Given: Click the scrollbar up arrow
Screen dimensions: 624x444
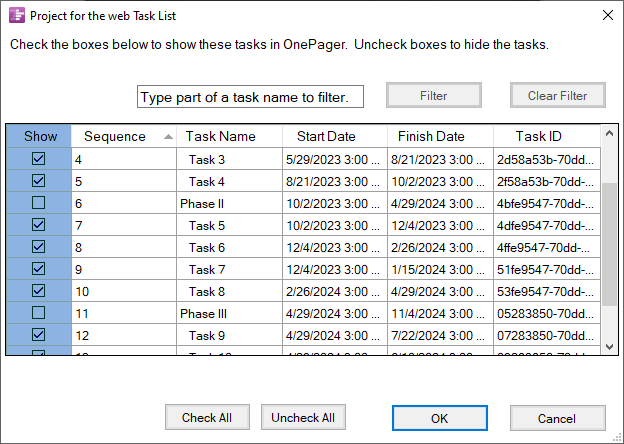Looking at the screenshot, I should [x=609, y=134].
